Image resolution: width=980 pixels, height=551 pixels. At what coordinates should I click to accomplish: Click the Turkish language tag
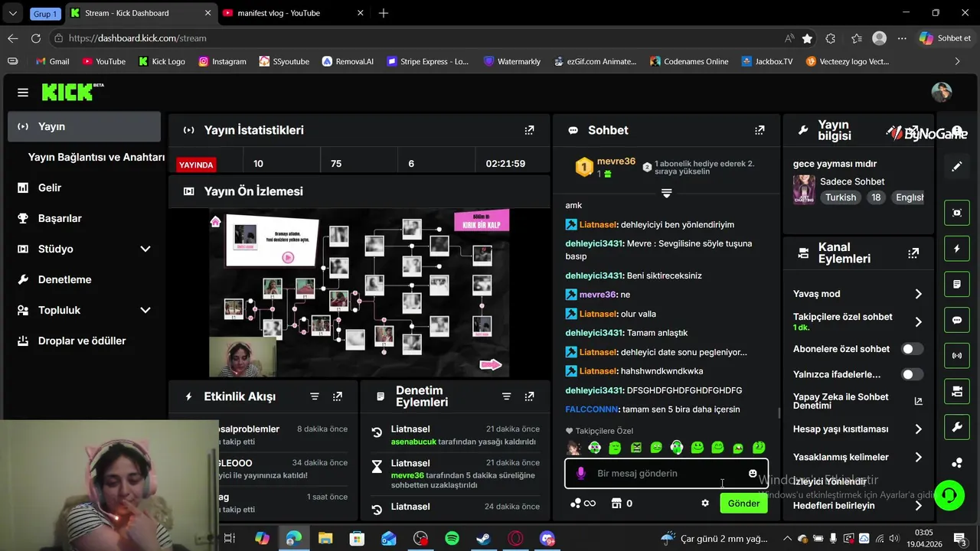(841, 197)
